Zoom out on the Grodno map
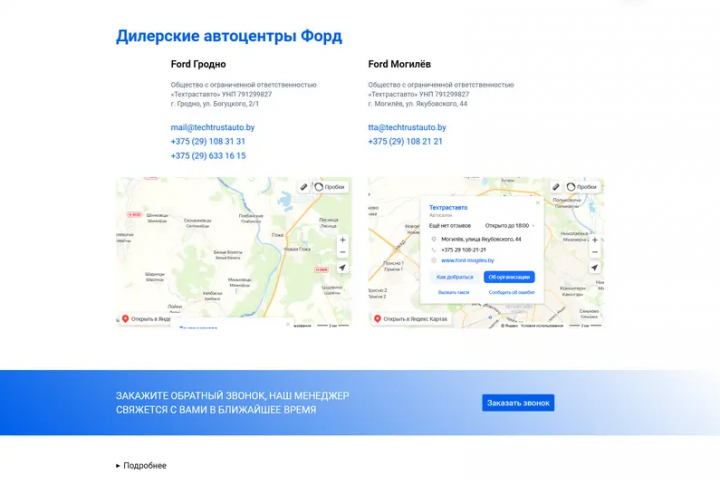Viewport: 720px width, 480px height. 343,252
